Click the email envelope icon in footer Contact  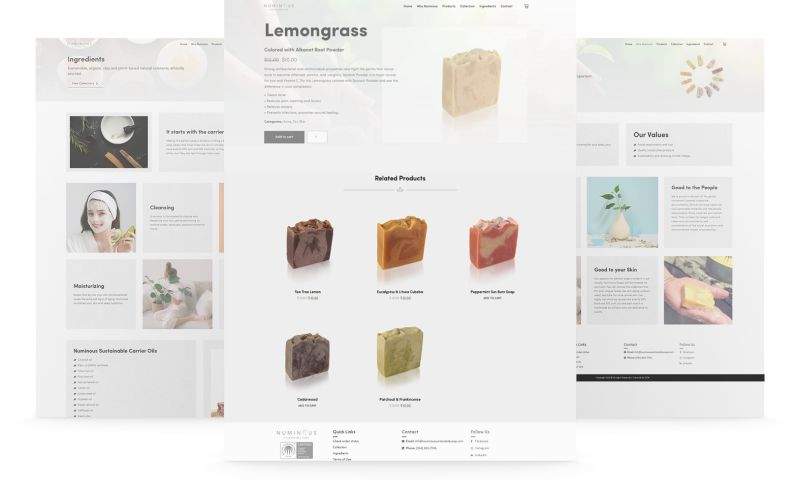[403, 441]
